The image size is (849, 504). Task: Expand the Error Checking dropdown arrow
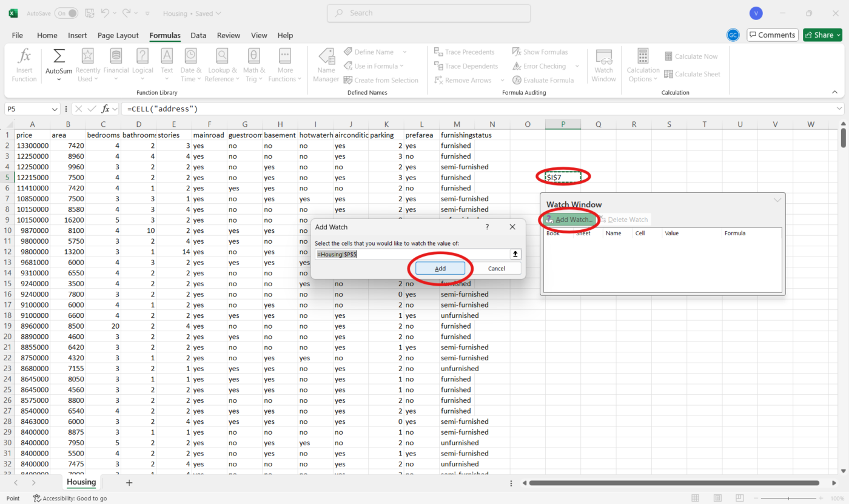577,67
